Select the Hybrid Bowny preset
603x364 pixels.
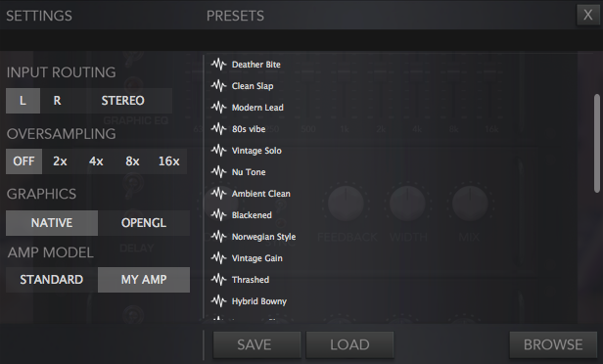click(x=259, y=301)
